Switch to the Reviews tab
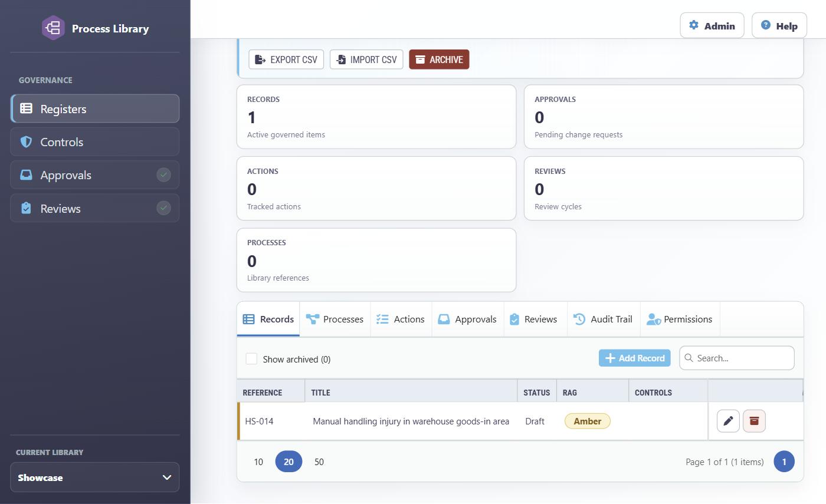The width and height of the screenshot is (826, 504). 536,319
